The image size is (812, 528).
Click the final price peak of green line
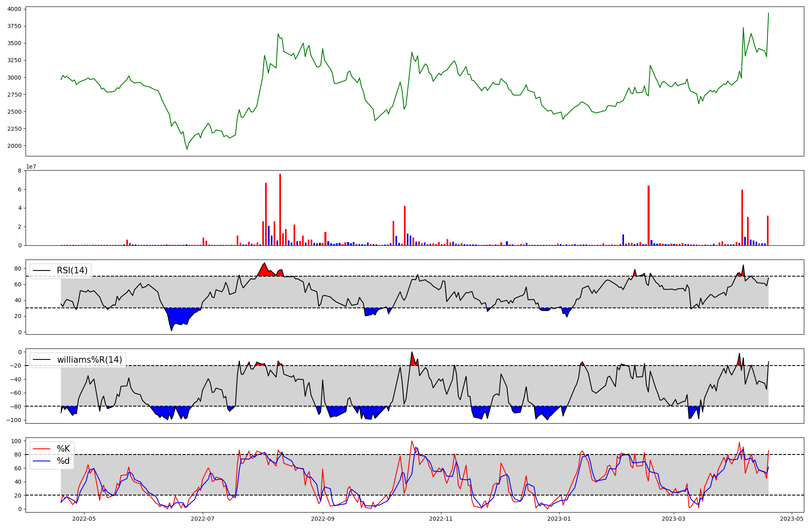[x=768, y=13]
